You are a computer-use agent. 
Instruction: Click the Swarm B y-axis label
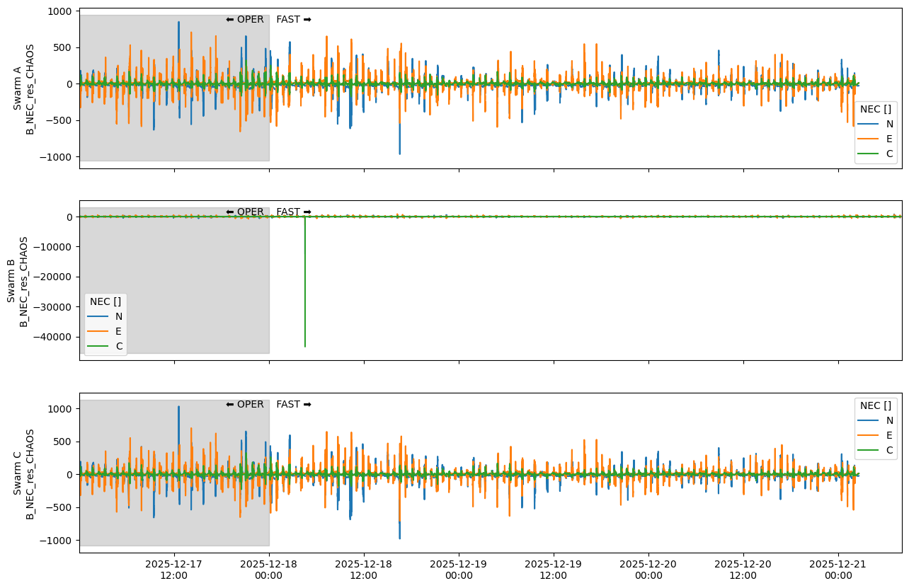pyautogui.click(x=18, y=281)
